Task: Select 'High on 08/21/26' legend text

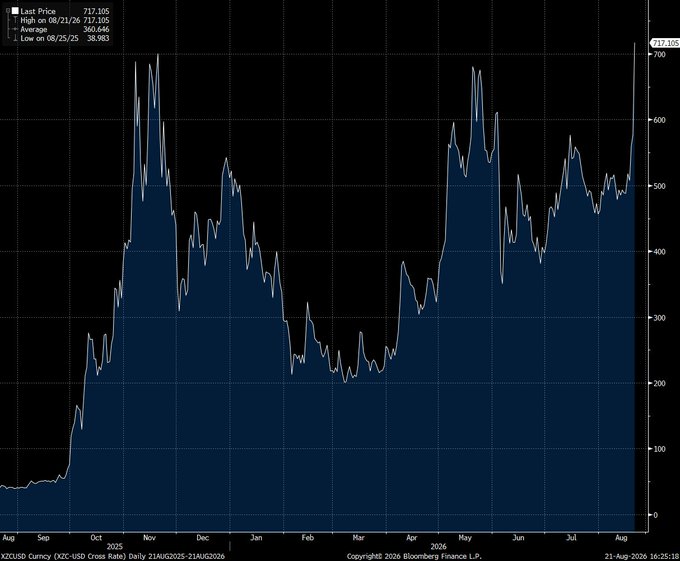Action: (50, 20)
